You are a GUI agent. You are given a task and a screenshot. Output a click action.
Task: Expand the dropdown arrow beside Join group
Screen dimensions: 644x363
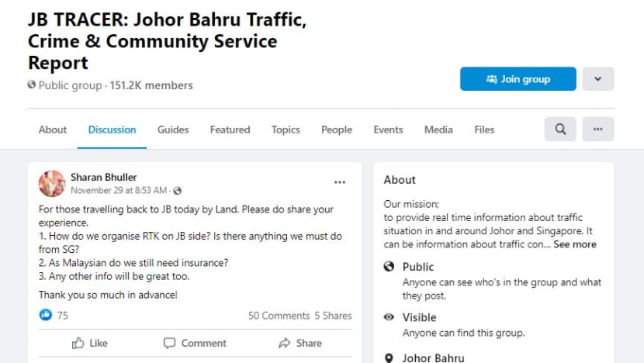pyautogui.click(x=597, y=79)
